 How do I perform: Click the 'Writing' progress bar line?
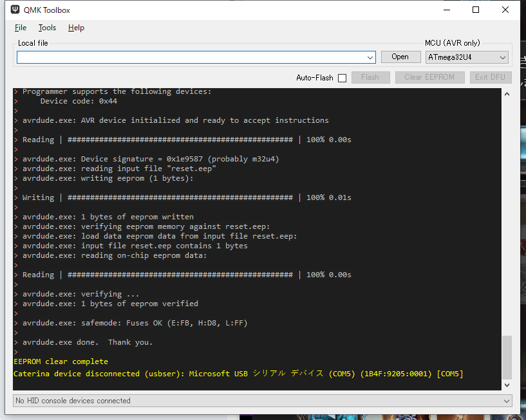pos(187,197)
